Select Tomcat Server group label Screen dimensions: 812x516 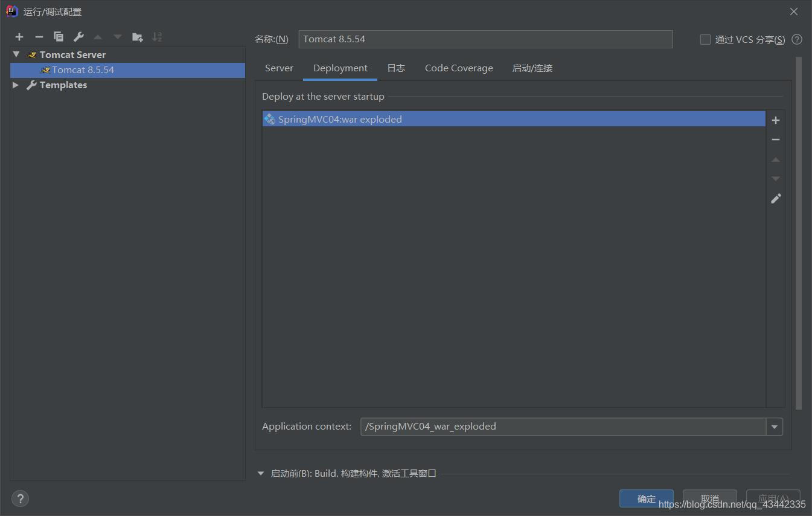72,55
